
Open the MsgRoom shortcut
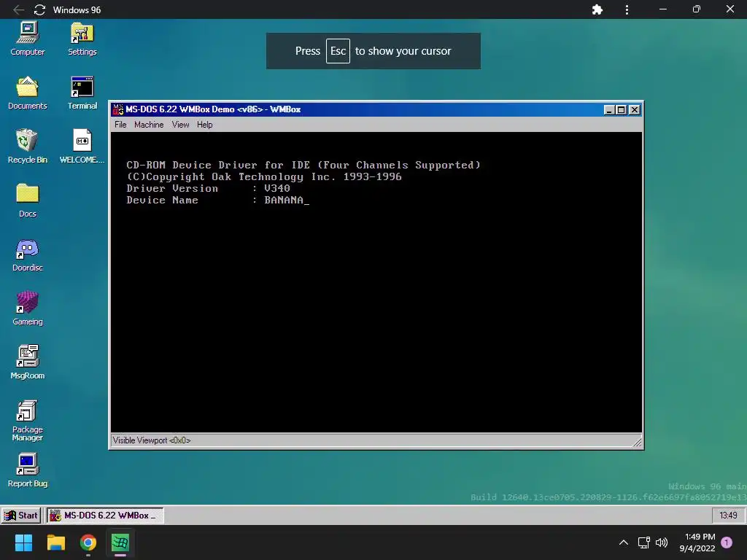[27, 362]
